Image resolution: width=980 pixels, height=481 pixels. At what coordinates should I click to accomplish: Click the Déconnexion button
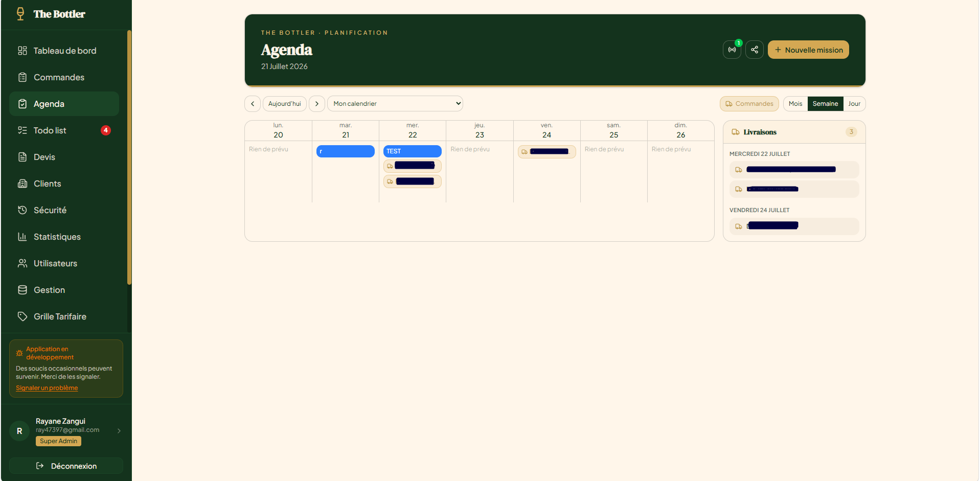[66, 466]
